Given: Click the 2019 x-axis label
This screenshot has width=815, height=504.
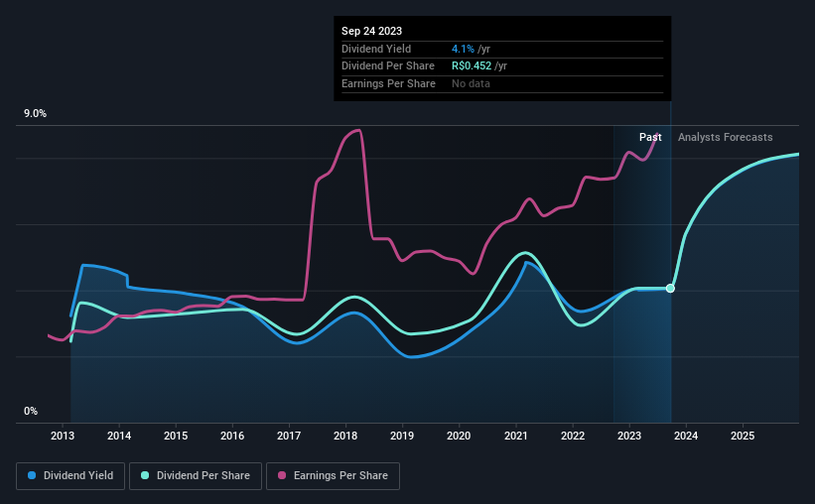Looking at the screenshot, I should (x=402, y=436).
